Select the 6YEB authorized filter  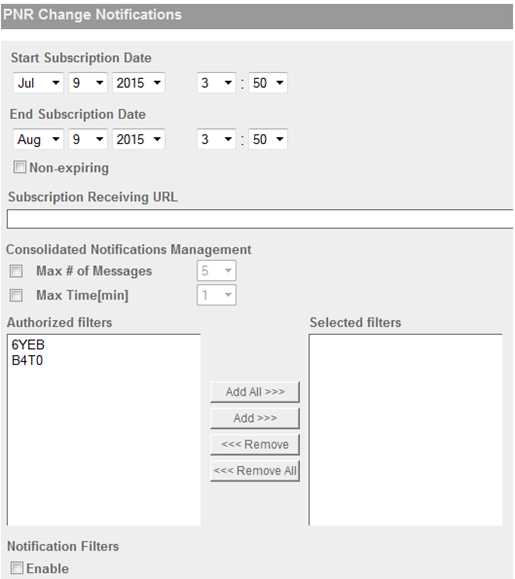click(28, 345)
